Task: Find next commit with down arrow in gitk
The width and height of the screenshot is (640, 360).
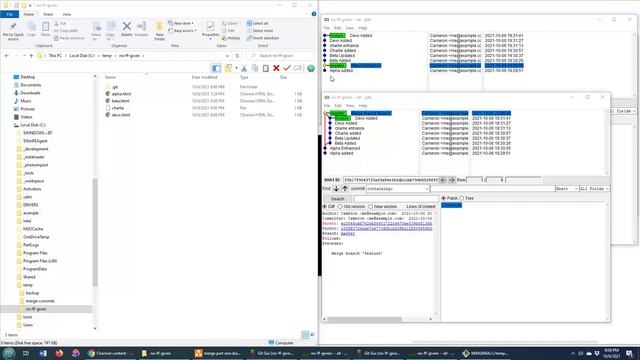Action: (x=336, y=189)
